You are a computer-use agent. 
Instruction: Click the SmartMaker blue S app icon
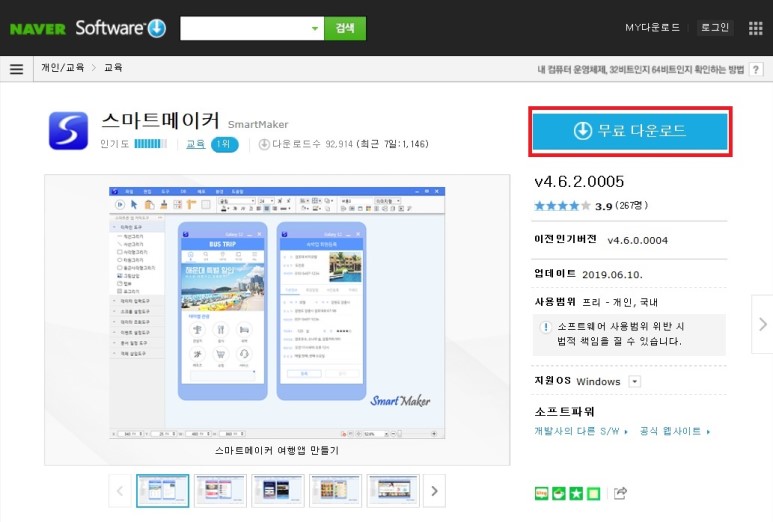68,131
